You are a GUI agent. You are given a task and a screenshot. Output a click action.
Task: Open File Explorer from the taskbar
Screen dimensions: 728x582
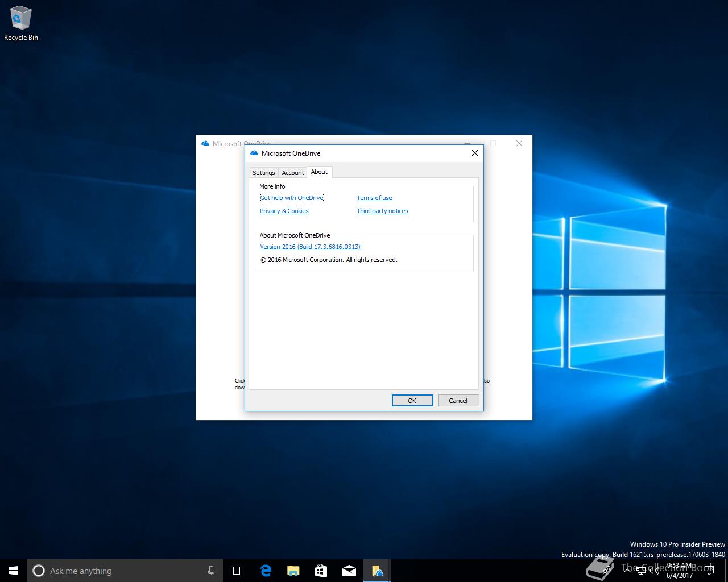(293, 571)
